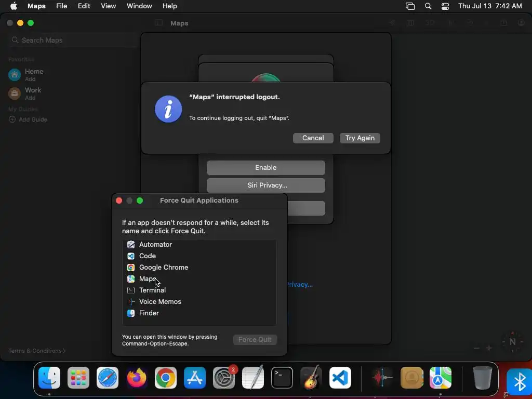Image resolution: width=532 pixels, height=399 pixels.
Task: Click the Home favorite icon
Action: click(x=14, y=75)
